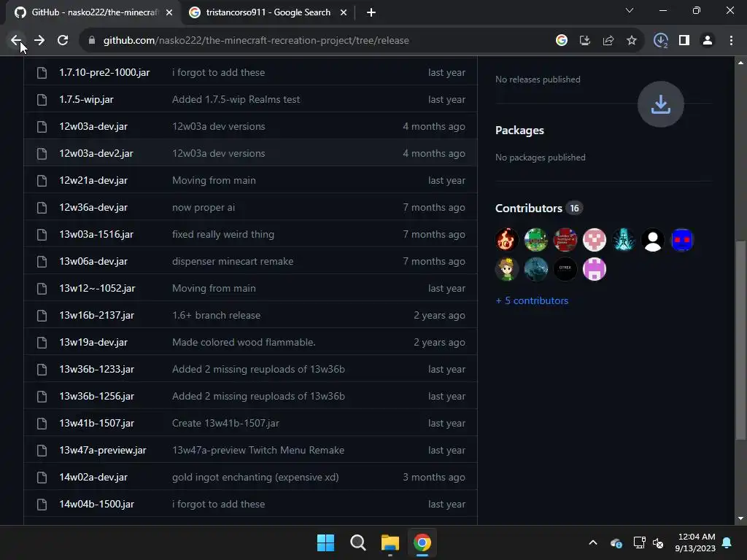Open the pink heart avatar contributor
The image size is (747, 560).
pos(595,239)
